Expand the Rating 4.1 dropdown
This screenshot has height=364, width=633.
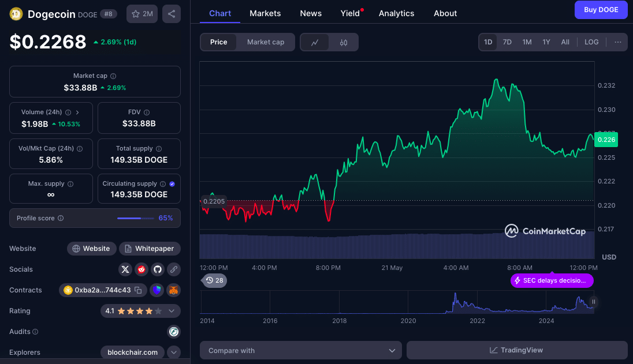pyautogui.click(x=172, y=311)
